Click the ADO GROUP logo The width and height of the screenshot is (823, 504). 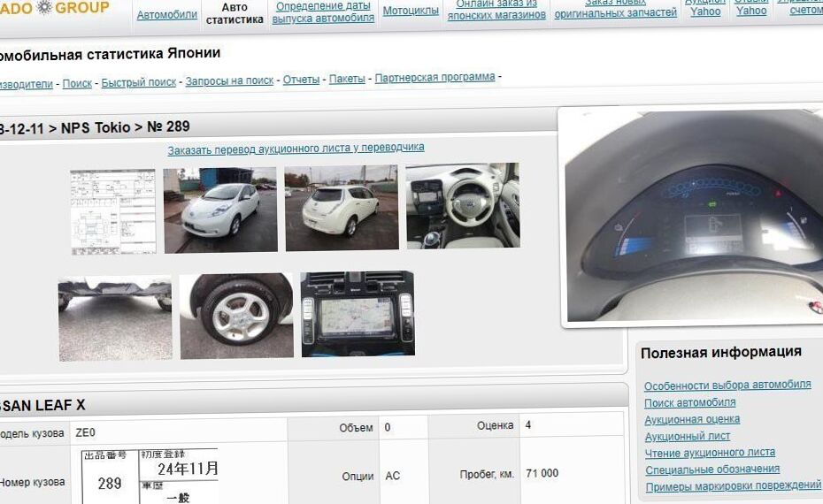(x=55, y=8)
